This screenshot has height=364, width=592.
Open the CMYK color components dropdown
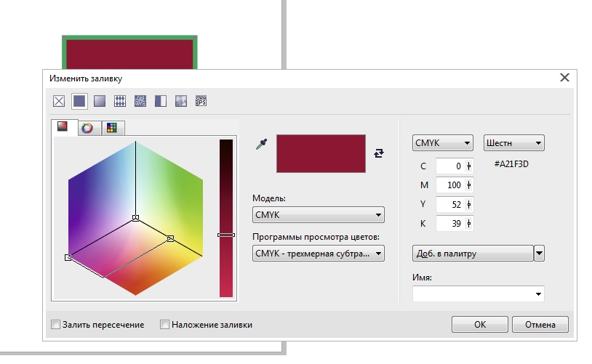pyautogui.click(x=442, y=143)
